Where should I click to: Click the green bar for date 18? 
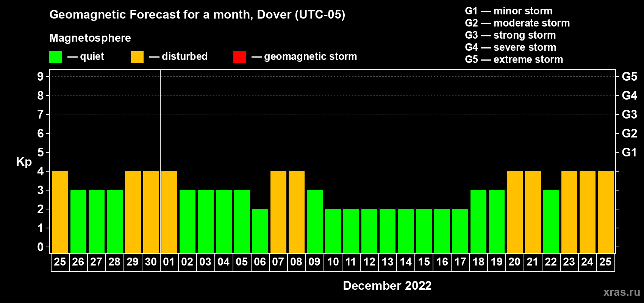tap(478, 222)
